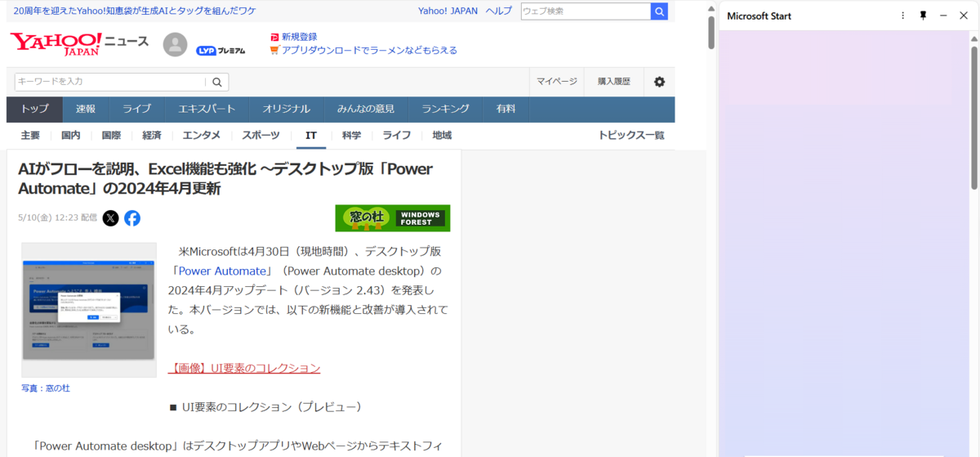Select the オリジナル navigation tab
This screenshot has height=457, width=980.
[x=286, y=110]
